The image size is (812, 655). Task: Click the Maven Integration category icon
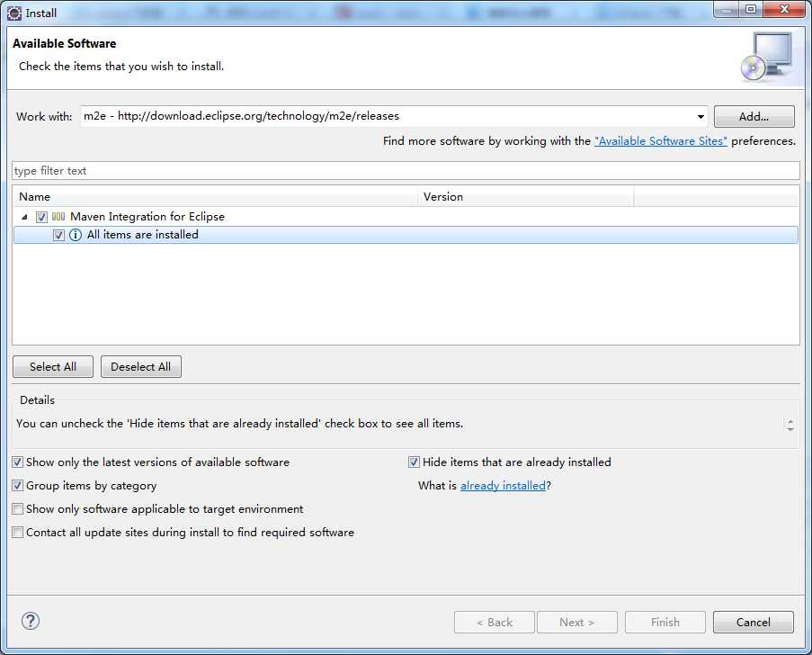point(58,217)
